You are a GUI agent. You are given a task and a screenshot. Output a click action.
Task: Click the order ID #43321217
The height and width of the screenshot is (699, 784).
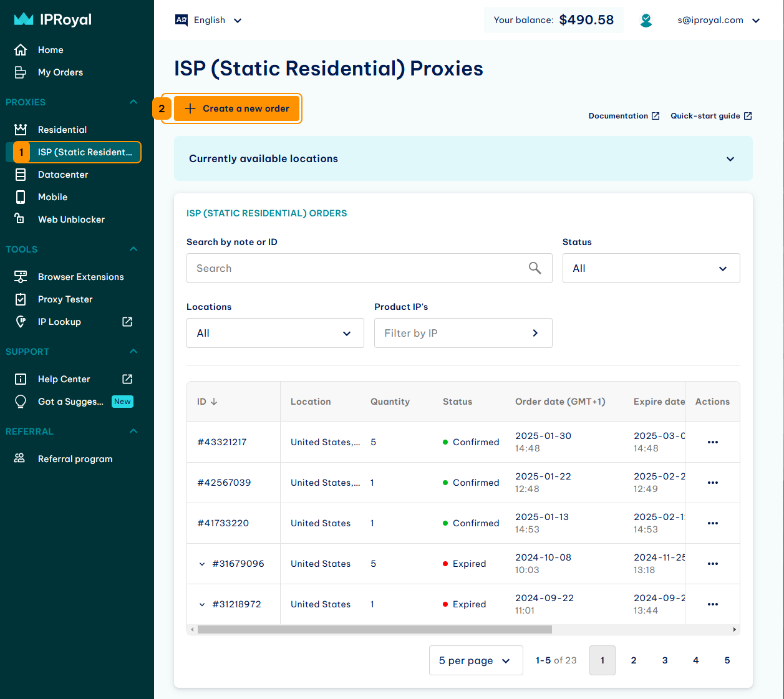(x=222, y=442)
